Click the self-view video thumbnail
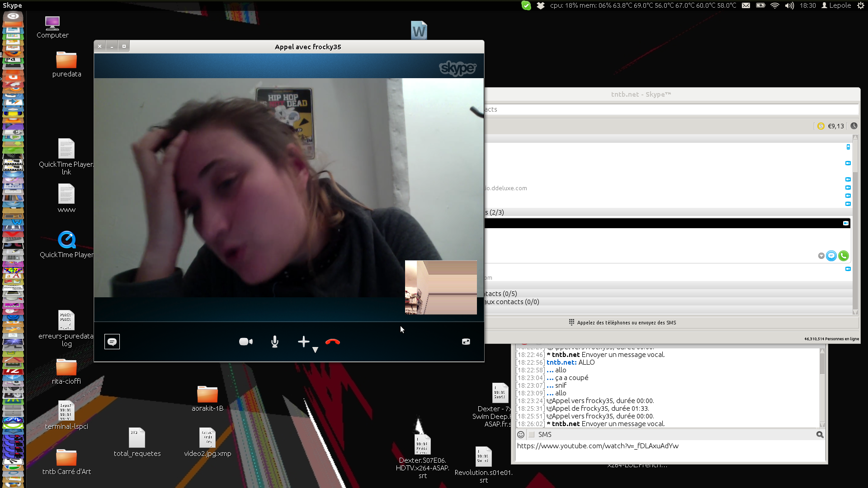Image resolution: width=868 pixels, height=488 pixels. [441, 287]
